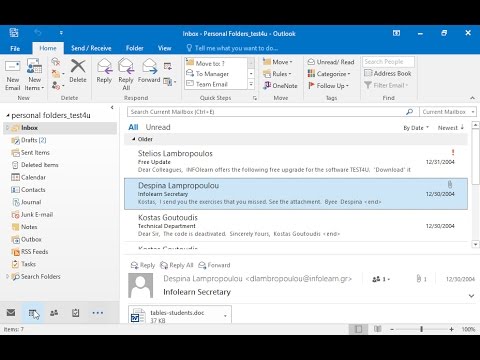Image resolution: width=480 pixels, height=360 pixels.
Task: Open the New Items menu
Action: 34,75
